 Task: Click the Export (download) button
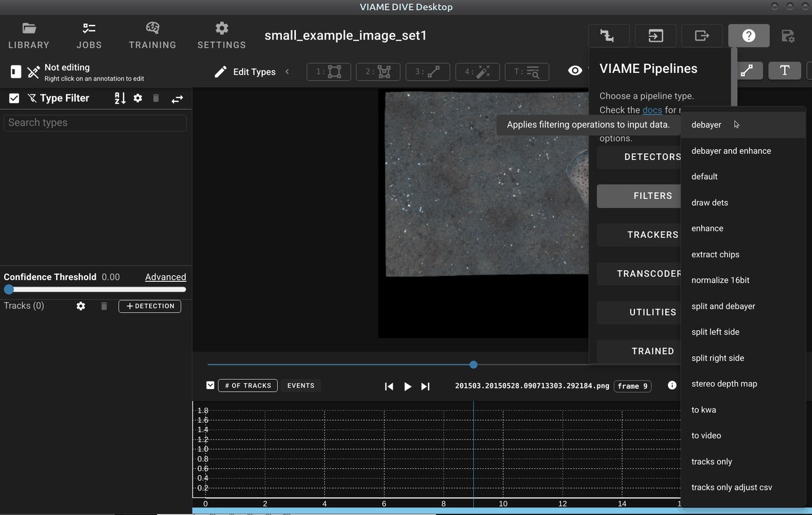pos(702,35)
